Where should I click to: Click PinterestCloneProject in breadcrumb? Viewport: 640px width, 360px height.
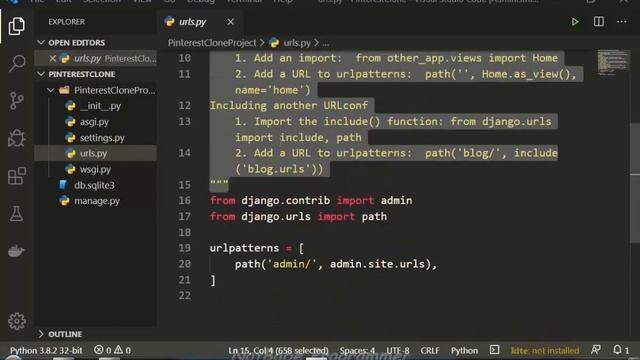pos(212,42)
